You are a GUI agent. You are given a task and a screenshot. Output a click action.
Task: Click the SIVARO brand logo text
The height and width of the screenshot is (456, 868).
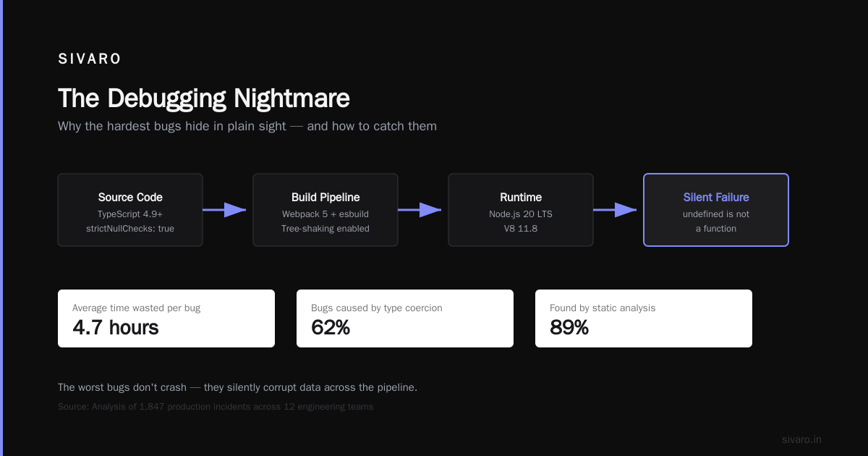pos(90,59)
